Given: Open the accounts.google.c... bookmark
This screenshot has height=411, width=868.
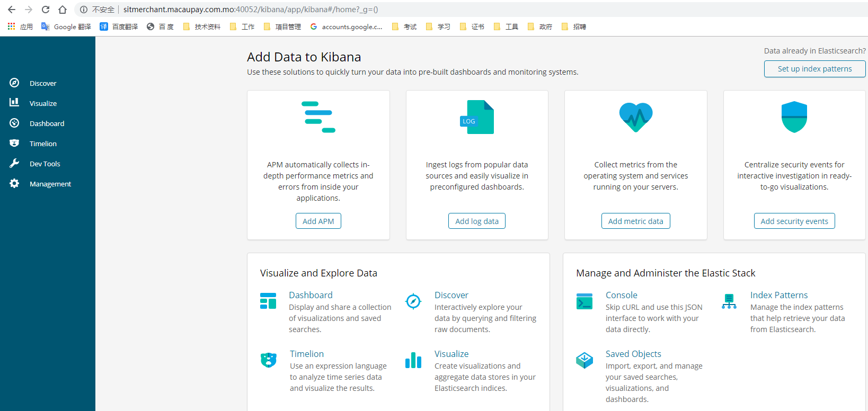Looking at the screenshot, I should tap(346, 26).
